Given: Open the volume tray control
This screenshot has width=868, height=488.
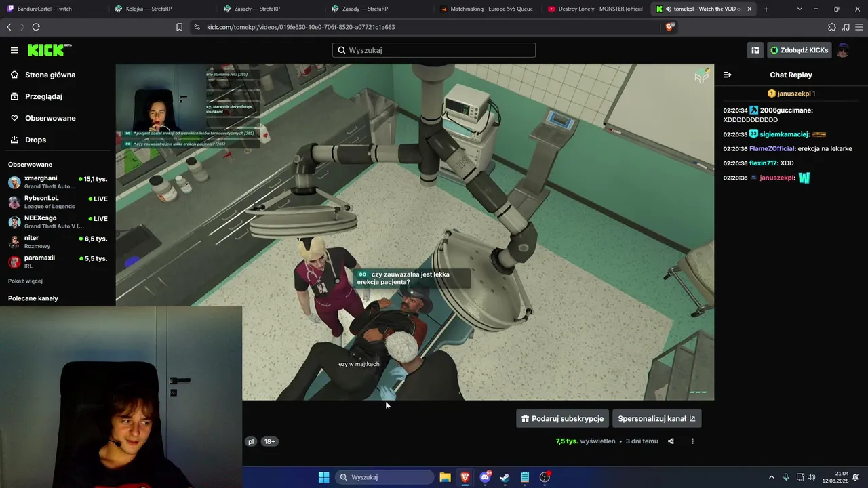Looking at the screenshot, I should [812, 477].
